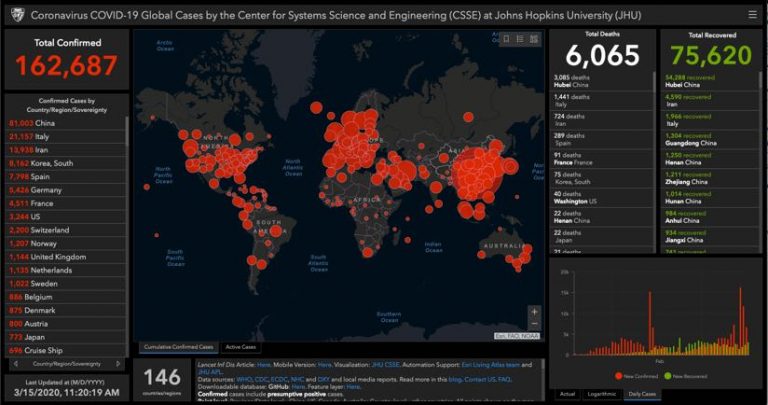The image size is (768, 405).
Task: Open the NHC data source link
Action: 297,379
